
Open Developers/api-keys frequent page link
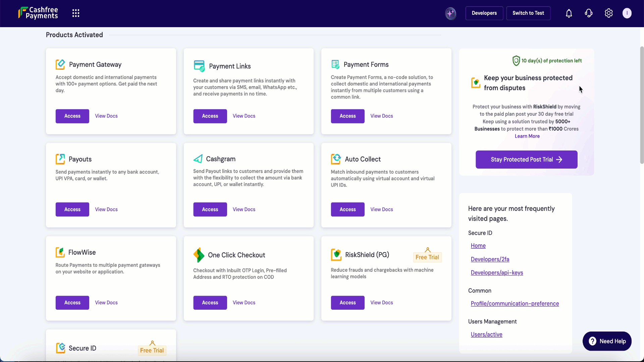(x=497, y=273)
